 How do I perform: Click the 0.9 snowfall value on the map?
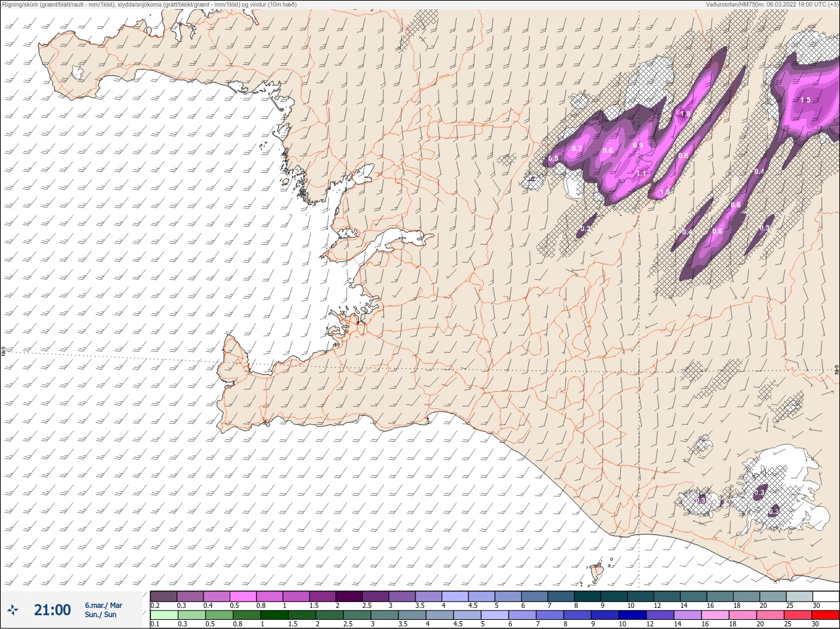tap(638, 145)
